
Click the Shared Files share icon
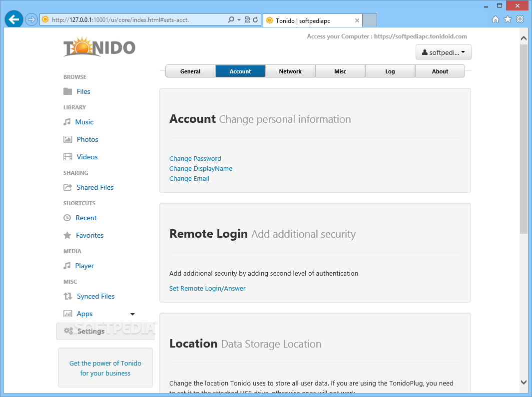pyautogui.click(x=68, y=187)
